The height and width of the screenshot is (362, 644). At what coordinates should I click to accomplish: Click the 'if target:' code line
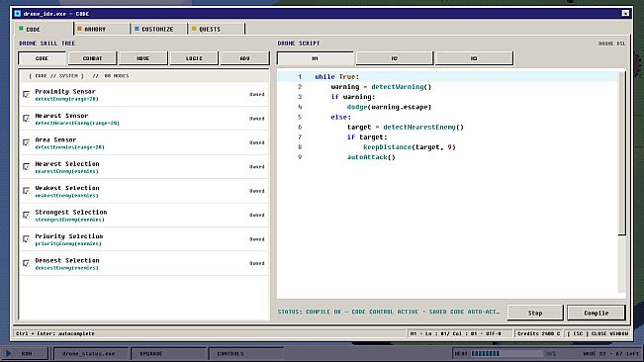(x=367, y=137)
